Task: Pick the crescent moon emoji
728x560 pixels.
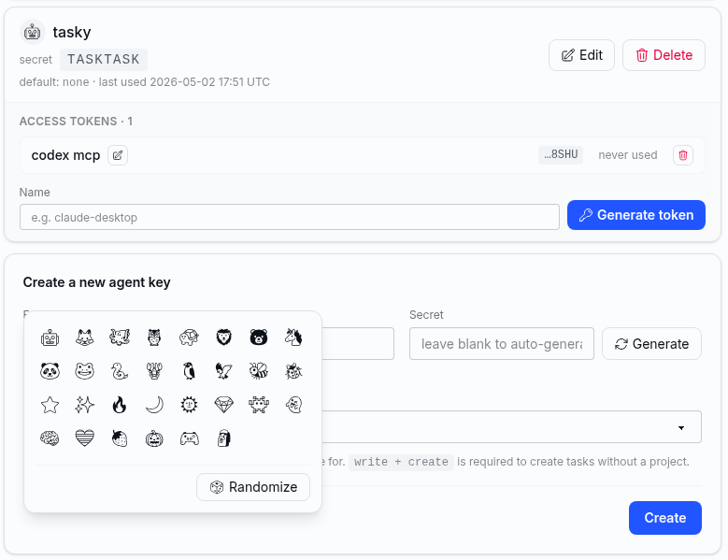Action: tap(154, 405)
